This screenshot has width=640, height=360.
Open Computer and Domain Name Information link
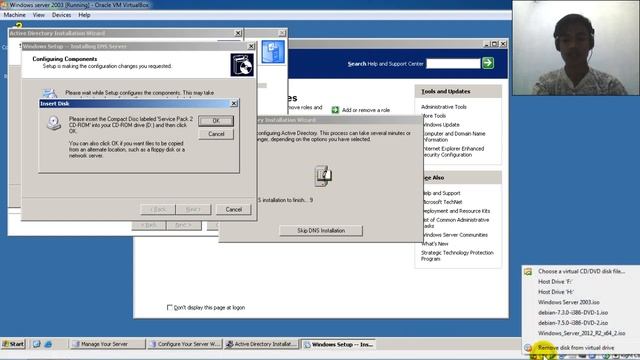point(453,137)
